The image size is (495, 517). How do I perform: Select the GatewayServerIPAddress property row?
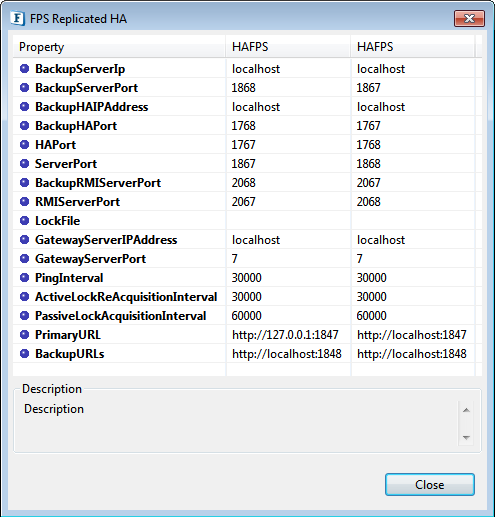click(247, 240)
